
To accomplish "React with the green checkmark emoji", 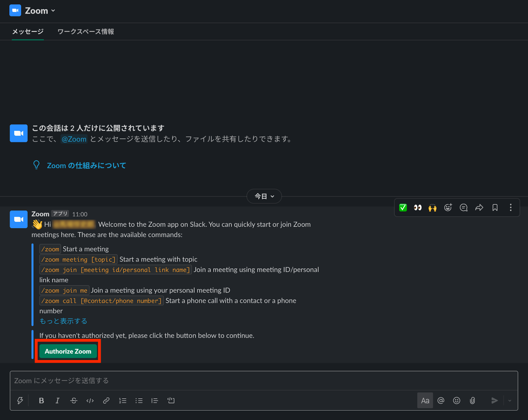I will [403, 208].
